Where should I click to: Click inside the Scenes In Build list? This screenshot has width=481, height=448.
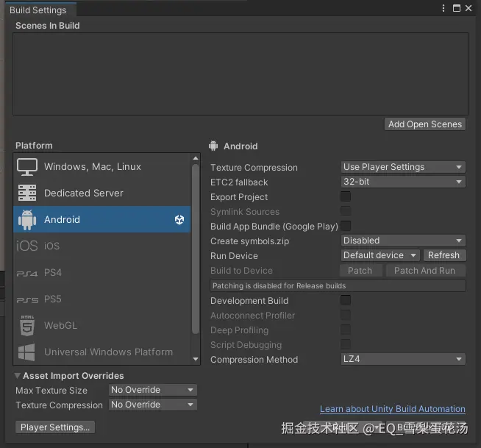[240, 74]
